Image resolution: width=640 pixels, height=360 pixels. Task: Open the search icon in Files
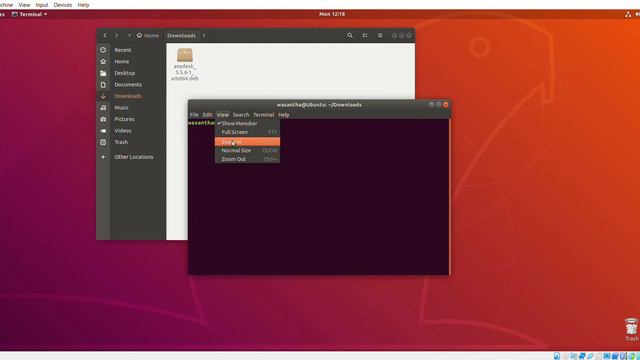[x=350, y=36]
